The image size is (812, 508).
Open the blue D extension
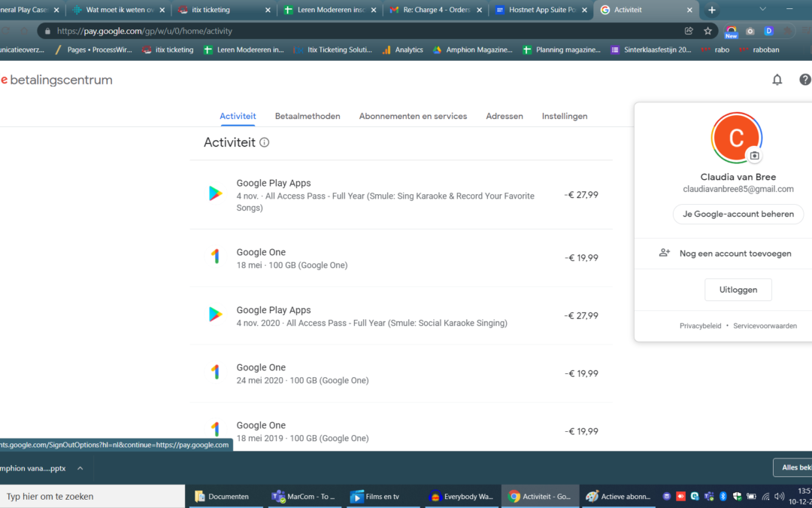768,31
